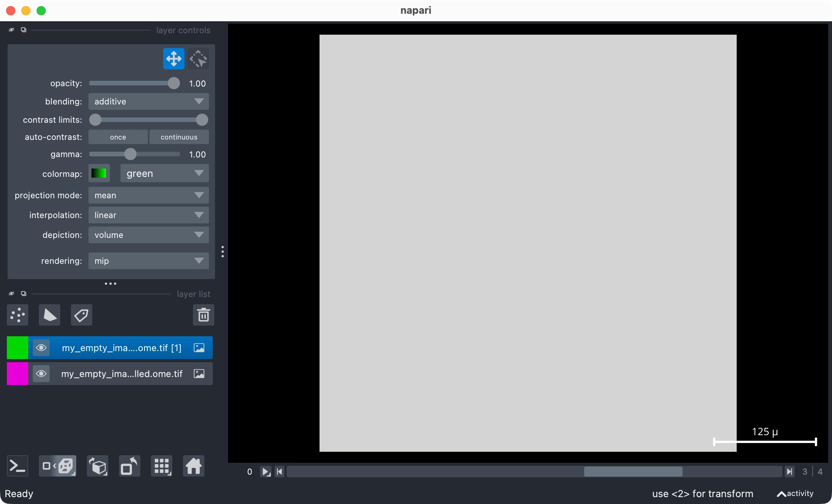Open the blending dropdown showing additive
The width and height of the screenshot is (832, 504).
tap(149, 101)
